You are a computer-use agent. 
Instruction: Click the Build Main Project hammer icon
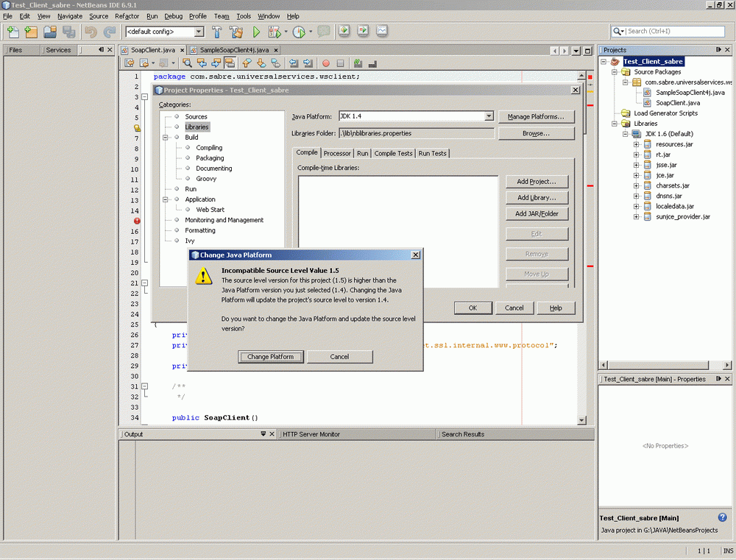217,32
